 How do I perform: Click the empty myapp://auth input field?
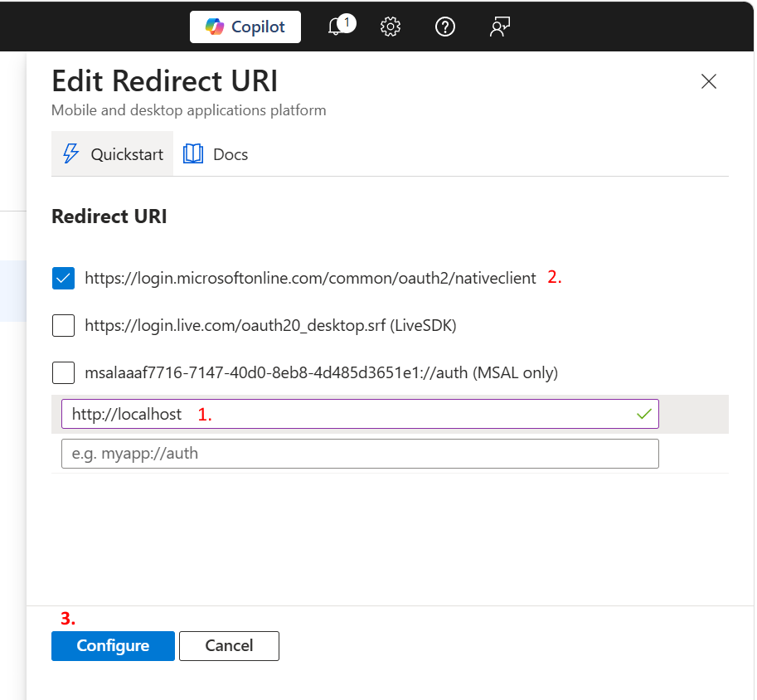click(360, 454)
